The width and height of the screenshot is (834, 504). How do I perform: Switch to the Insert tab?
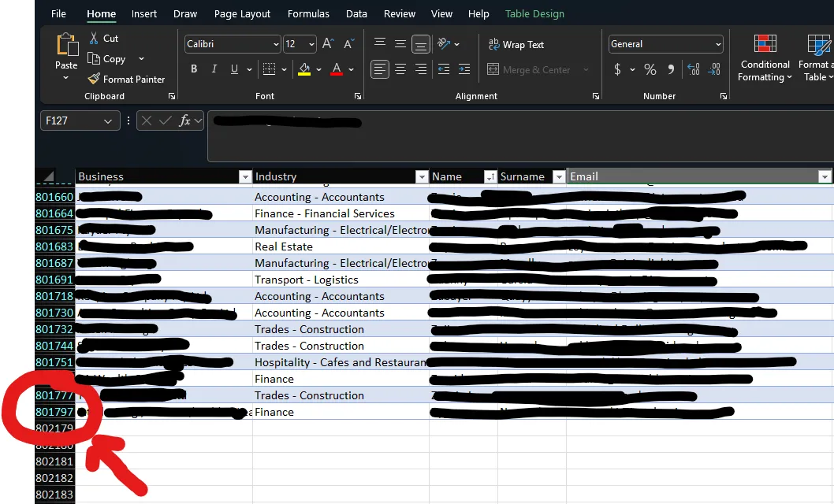(x=144, y=14)
